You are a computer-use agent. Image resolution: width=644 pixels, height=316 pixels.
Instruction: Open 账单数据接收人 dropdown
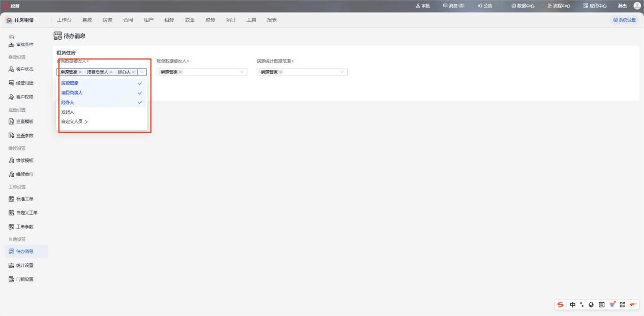coord(202,72)
